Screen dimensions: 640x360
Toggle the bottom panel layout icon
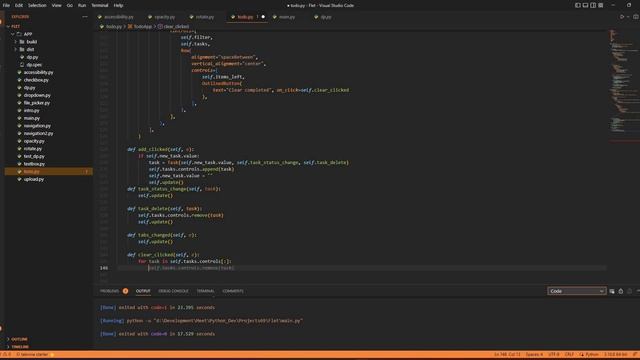585,5
